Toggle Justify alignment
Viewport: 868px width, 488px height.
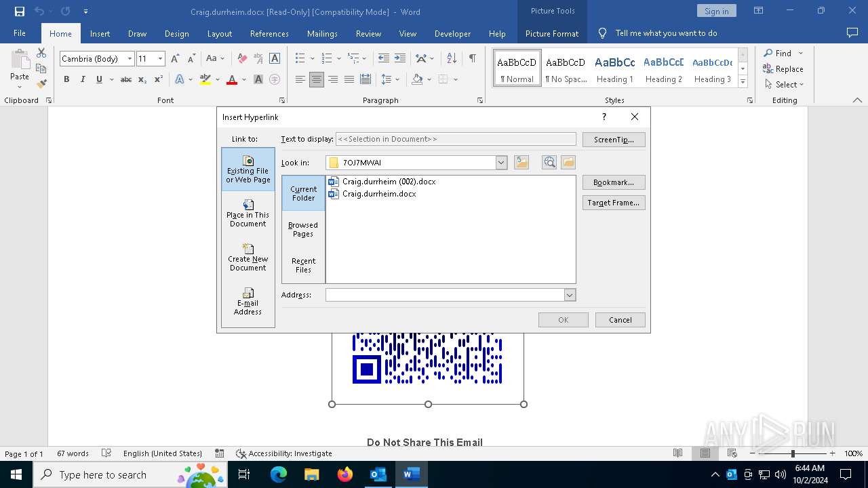coord(349,79)
